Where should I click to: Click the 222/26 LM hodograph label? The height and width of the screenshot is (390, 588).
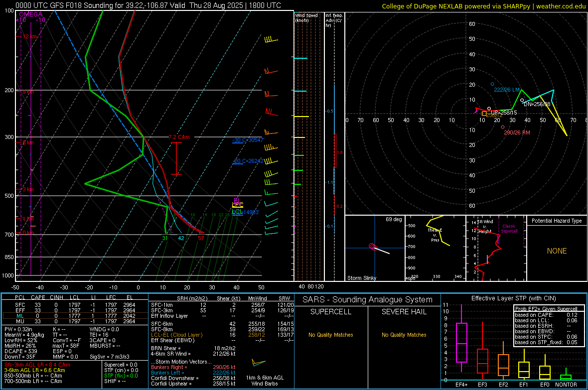(x=507, y=90)
